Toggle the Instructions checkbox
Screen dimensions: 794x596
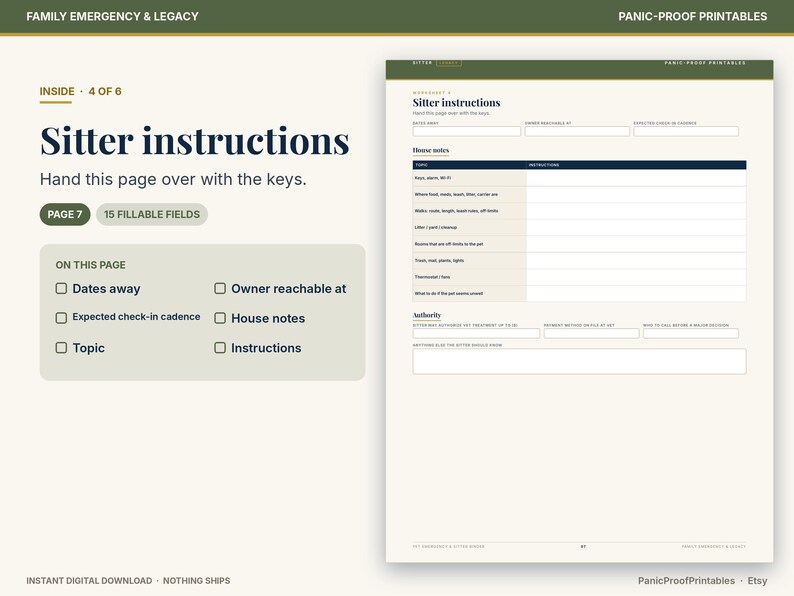click(x=220, y=348)
